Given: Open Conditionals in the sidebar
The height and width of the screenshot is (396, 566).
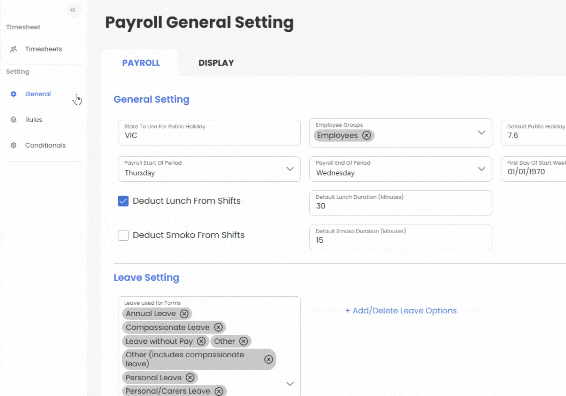Looking at the screenshot, I should click(45, 145).
